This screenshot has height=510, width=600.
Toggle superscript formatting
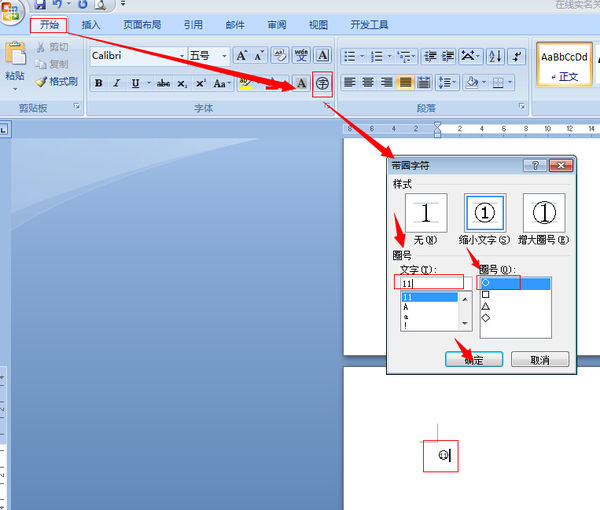point(201,83)
